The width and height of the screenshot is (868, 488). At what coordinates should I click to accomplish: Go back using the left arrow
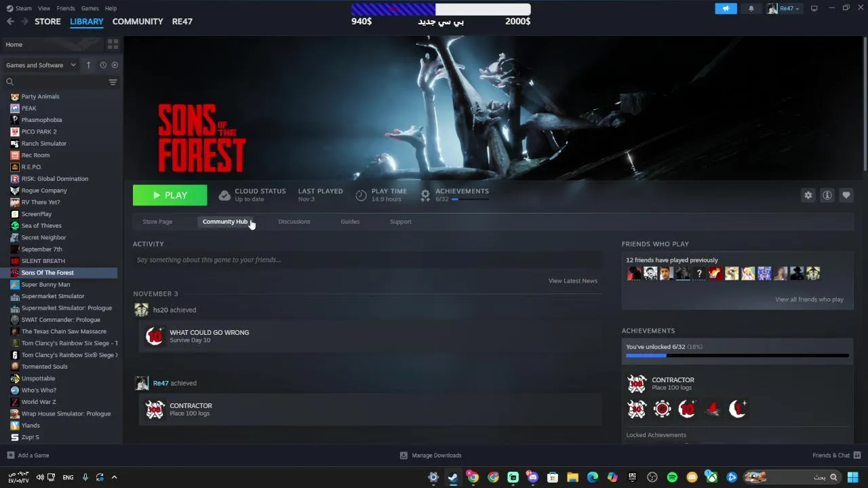pos(10,22)
